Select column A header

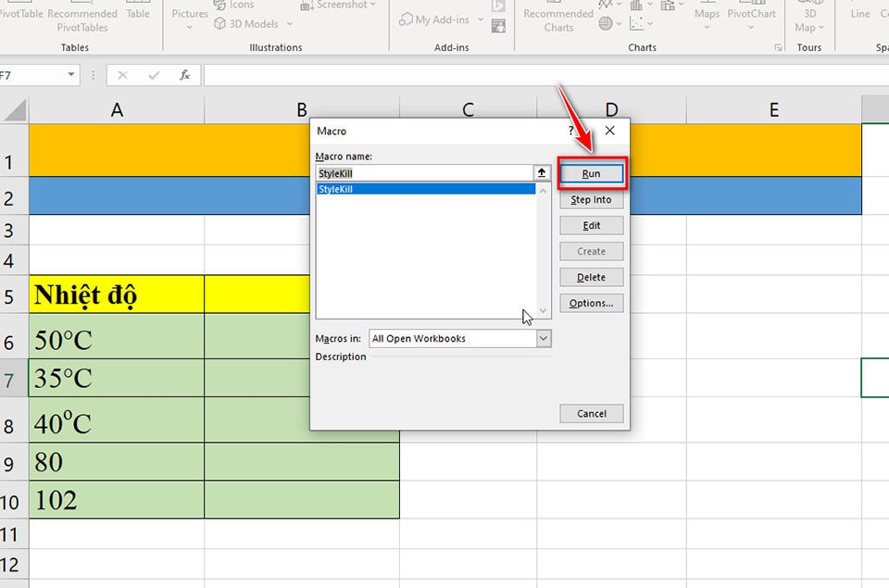pos(117,109)
